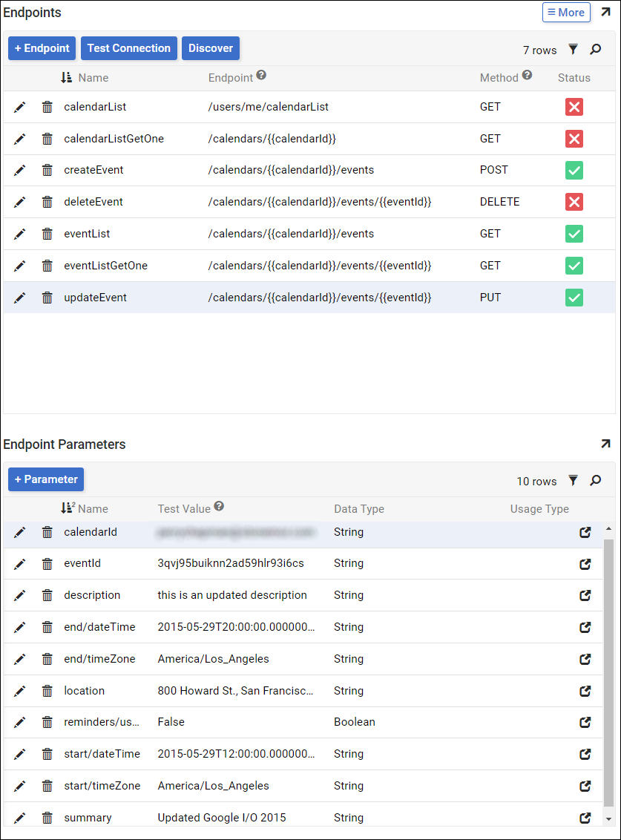Viewport: 621px width, 840px height.
Task: Edit the summary parameter with pencil icon
Action: click(20, 818)
